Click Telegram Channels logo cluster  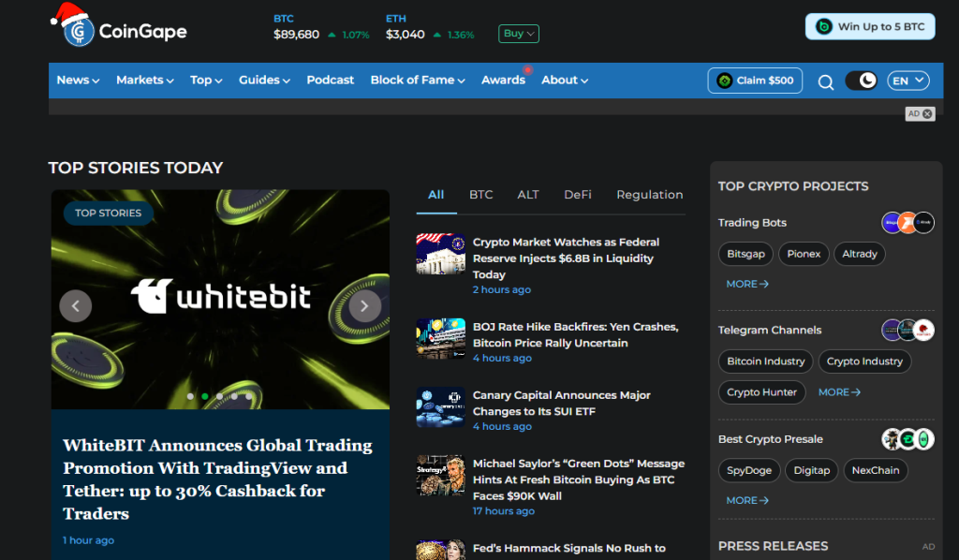tap(907, 331)
